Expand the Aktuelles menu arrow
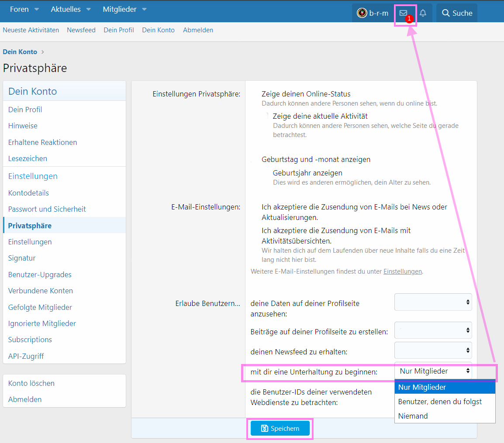Viewport: 504px width, 443px height. [89, 10]
